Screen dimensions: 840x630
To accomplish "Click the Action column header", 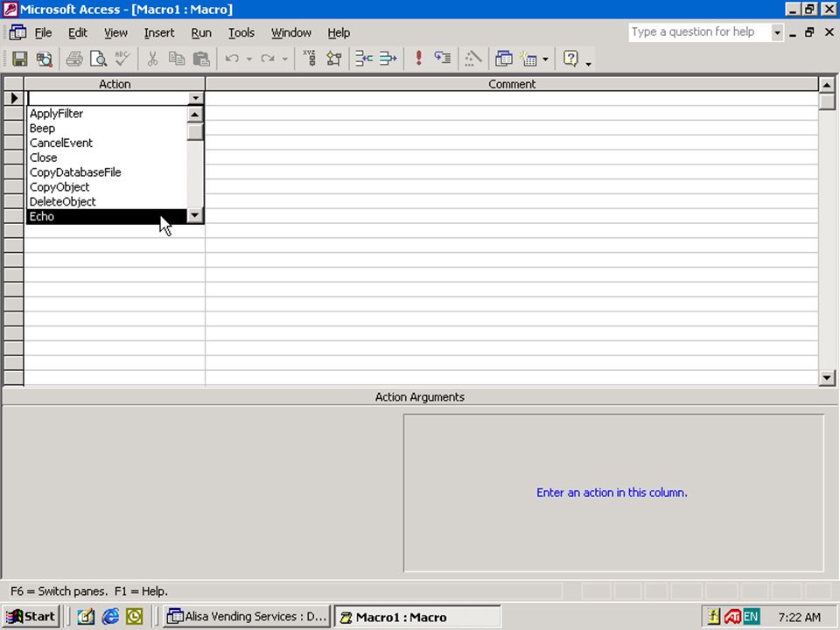I will (115, 84).
